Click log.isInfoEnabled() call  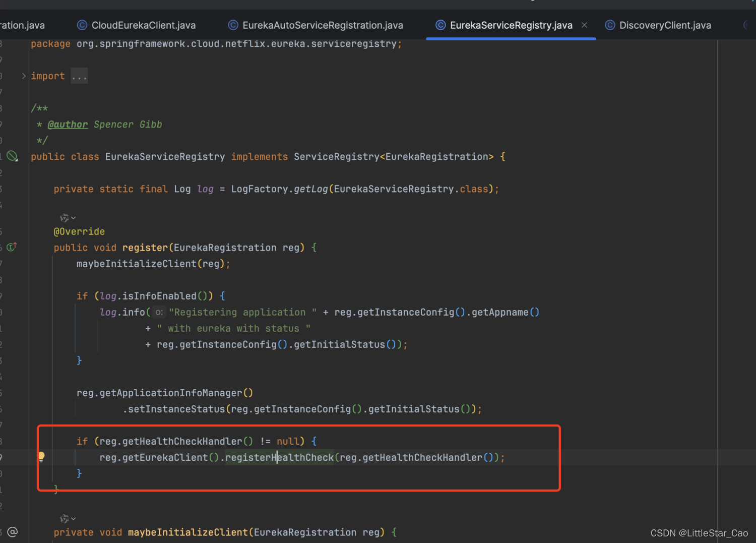tap(153, 296)
